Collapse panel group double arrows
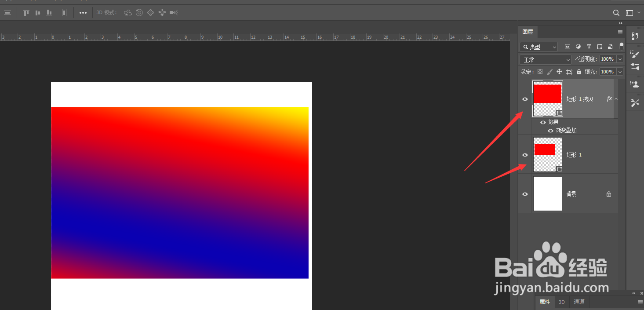This screenshot has height=310, width=644. [x=621, y=23]
